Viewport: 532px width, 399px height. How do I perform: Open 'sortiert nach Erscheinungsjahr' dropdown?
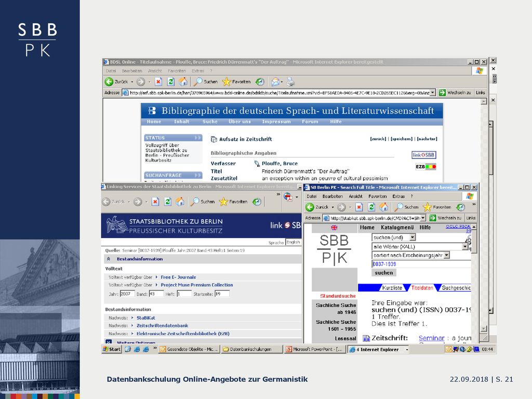446,255
